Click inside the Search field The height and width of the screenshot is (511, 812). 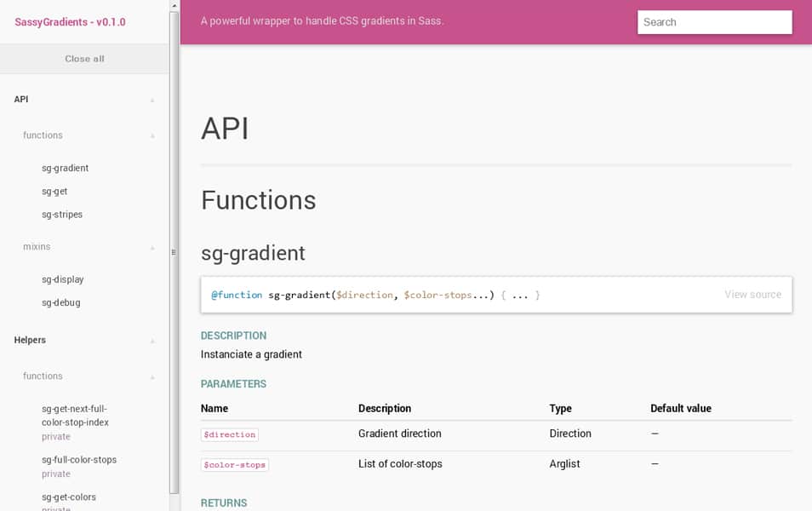pyautogui.click(x=714, y=21)
